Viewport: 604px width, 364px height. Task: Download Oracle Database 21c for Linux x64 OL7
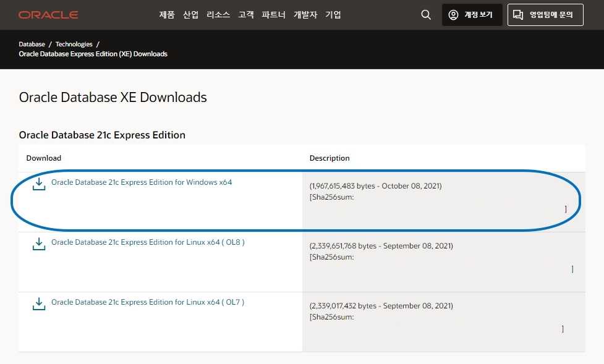(148, 302)
